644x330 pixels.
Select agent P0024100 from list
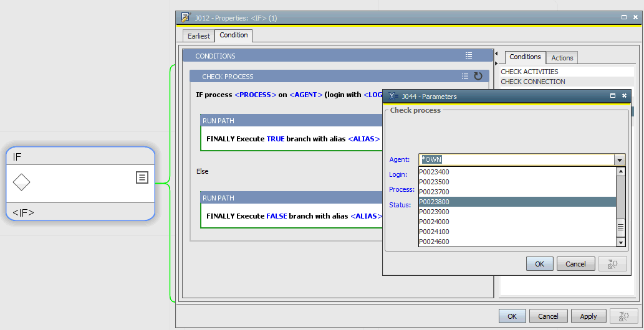(517, 232)
